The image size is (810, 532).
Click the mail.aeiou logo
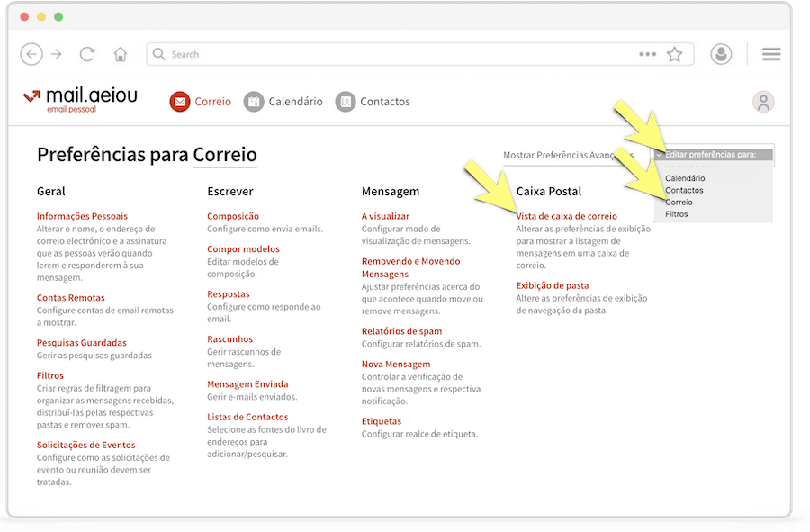80,100
